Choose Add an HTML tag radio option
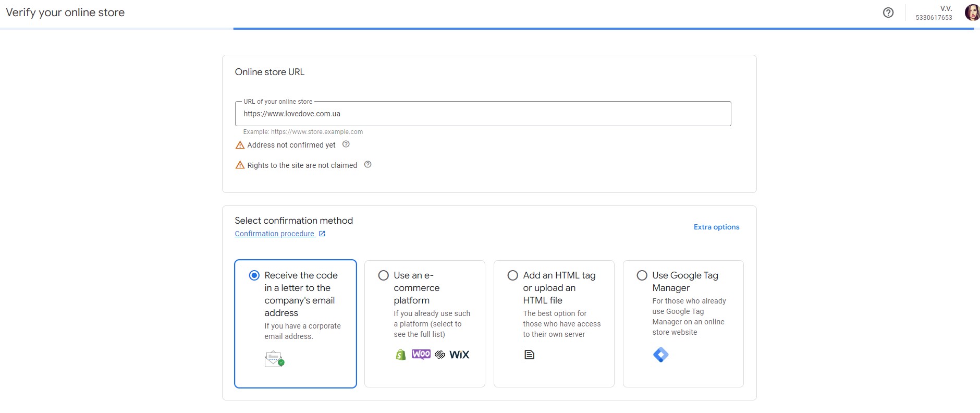 click(513, 275)
